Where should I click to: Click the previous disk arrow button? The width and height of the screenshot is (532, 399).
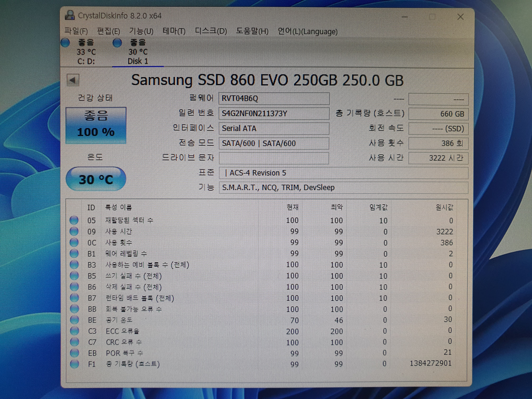pos(73,80)
